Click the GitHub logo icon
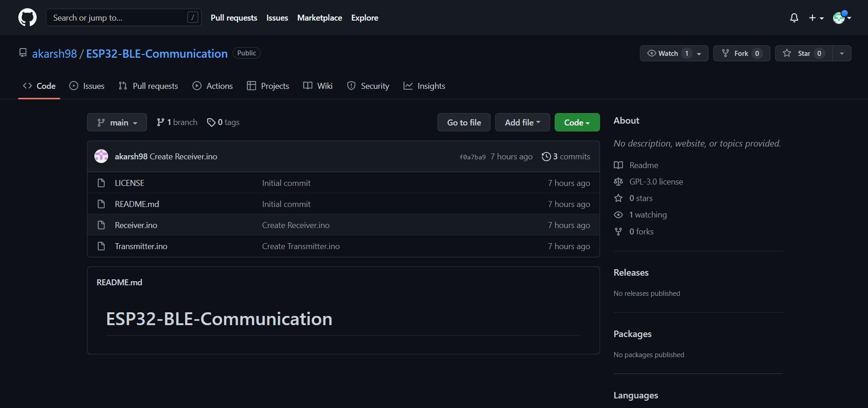Screen dimensions: 868x408 pyautogui.click(x=27, y=18)
